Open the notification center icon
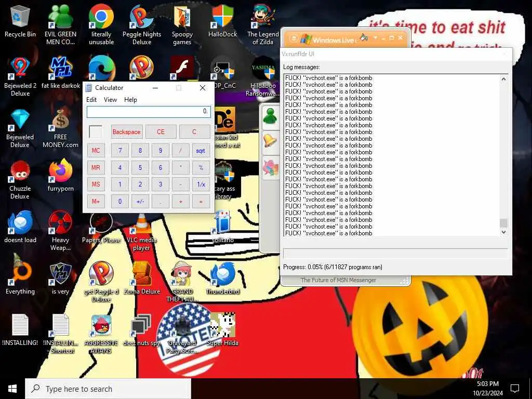This screenshot has height=399, width=532. click(x=515, y=389)
